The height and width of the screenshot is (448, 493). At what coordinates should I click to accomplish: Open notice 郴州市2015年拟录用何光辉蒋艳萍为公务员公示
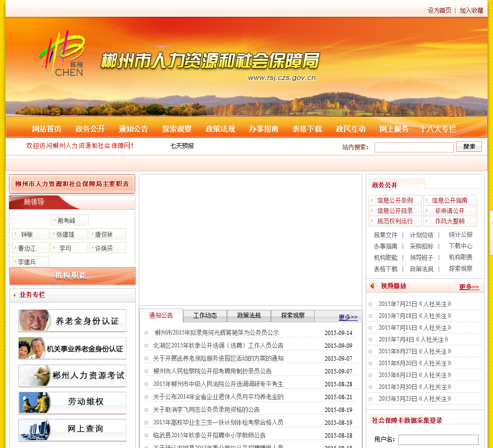click(x=217, y=333)
